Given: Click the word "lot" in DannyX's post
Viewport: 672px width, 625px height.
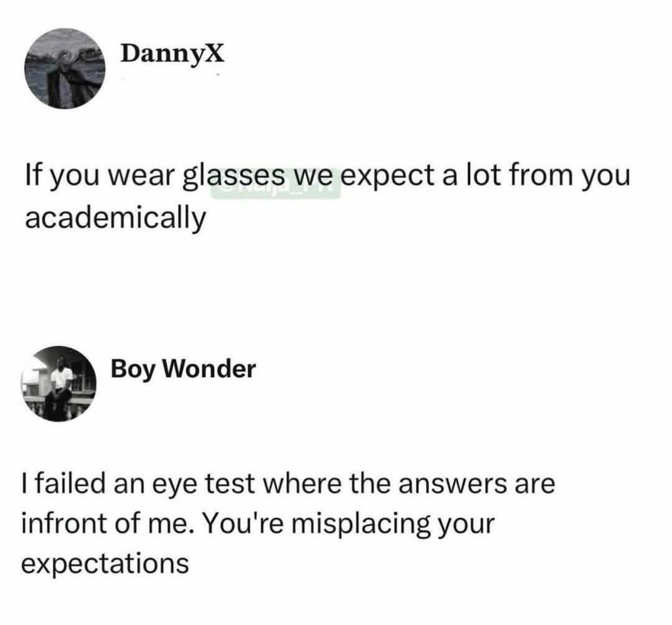Looking at the screenshot, I should (x=483, y=175).
